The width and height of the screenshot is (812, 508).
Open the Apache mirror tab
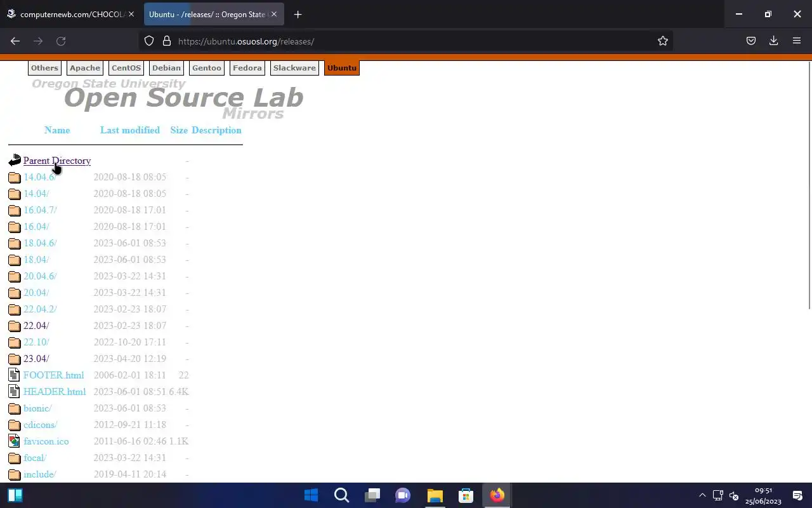coord(85,68)
